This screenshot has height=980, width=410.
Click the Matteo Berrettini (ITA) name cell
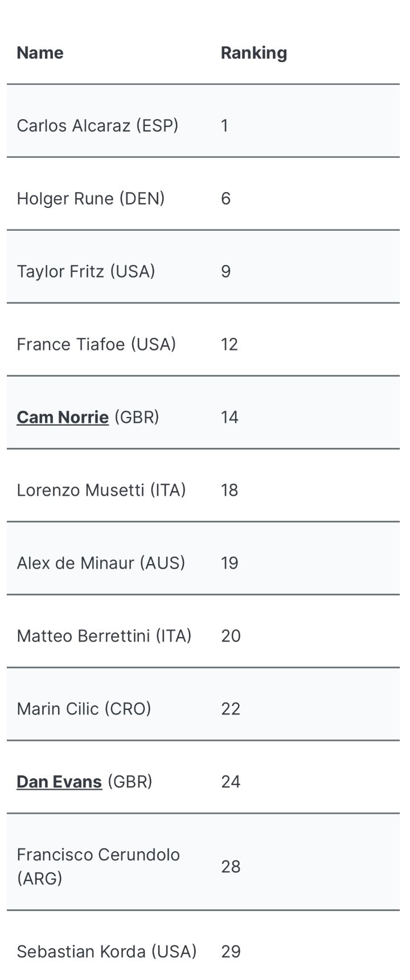click(x=104, y=636)
